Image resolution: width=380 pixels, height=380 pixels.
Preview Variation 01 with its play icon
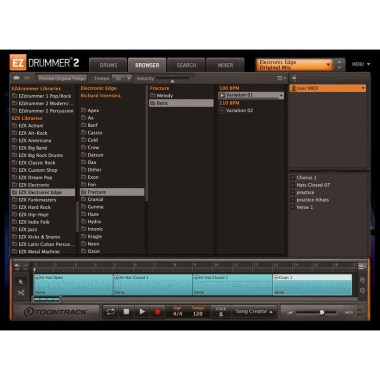click(x=222, y=96)
